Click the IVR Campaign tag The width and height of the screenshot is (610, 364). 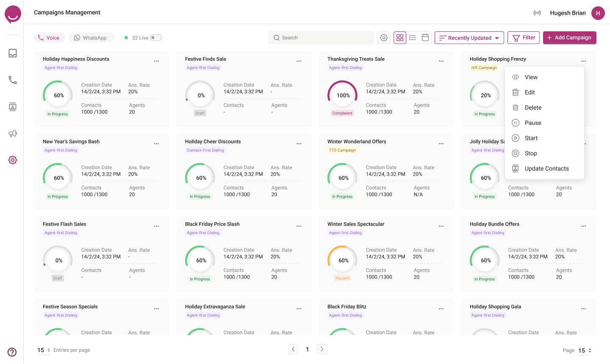[x=484, y=68]
